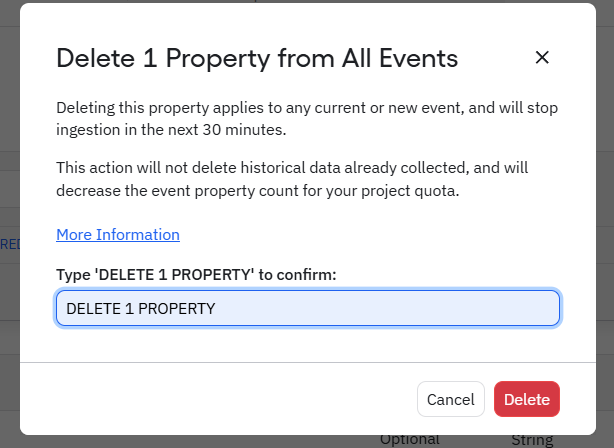Screen dimensions: 614x448
Task: Click the 'Delete 1 Property from All Events' title
Action: pos(257,58)
